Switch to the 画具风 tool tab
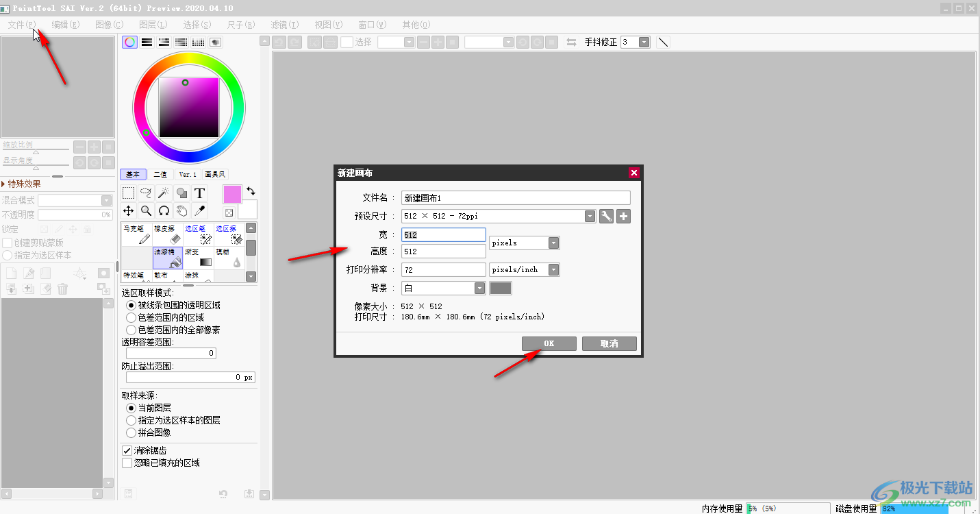This screenshot has height=514, width=980. point(214,175)
